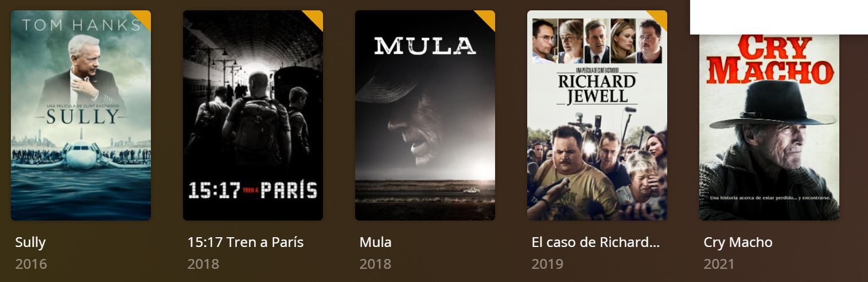The height and width of the screenshot is (282, 868).
Task: Click the 2018 year under Mula
Action: tap(375, 264)
